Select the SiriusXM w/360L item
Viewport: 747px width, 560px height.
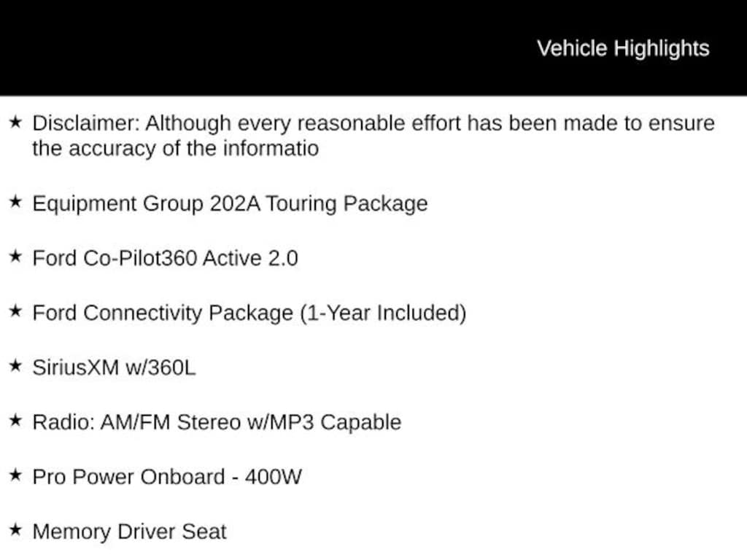[114, 367]
